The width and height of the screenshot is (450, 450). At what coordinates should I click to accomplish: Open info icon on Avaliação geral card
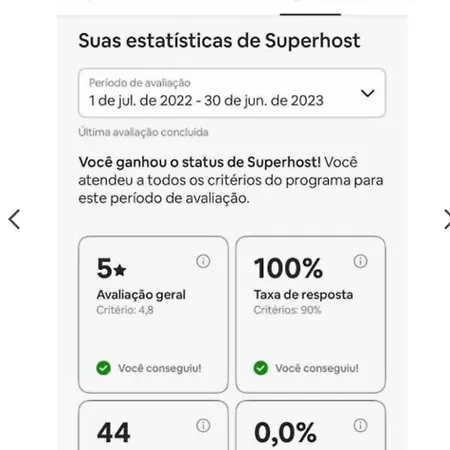[203, 261]
